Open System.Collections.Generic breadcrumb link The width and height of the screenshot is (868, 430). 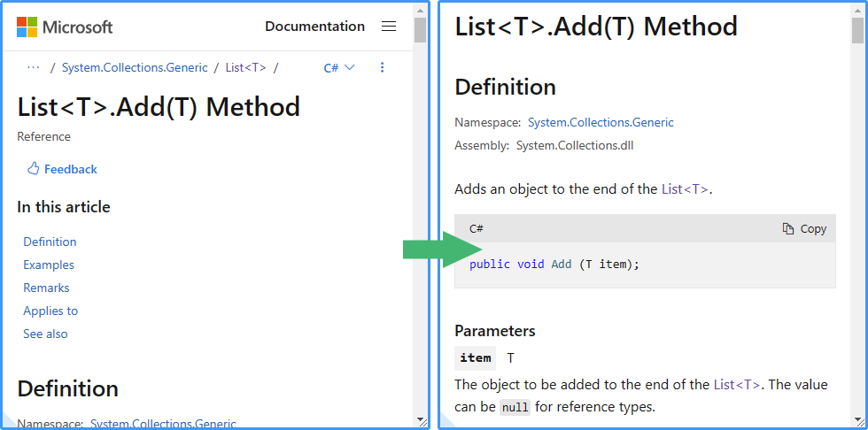pos(135,67)
